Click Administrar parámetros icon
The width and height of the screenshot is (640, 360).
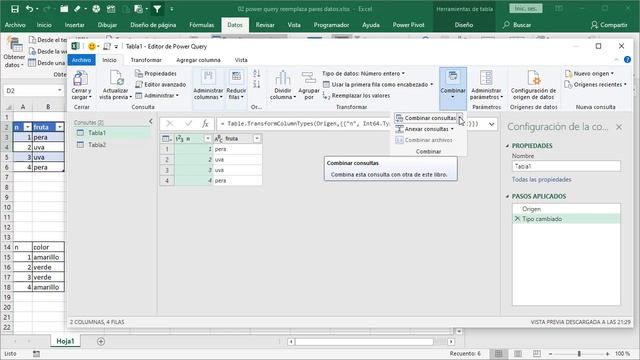(486, 78)
